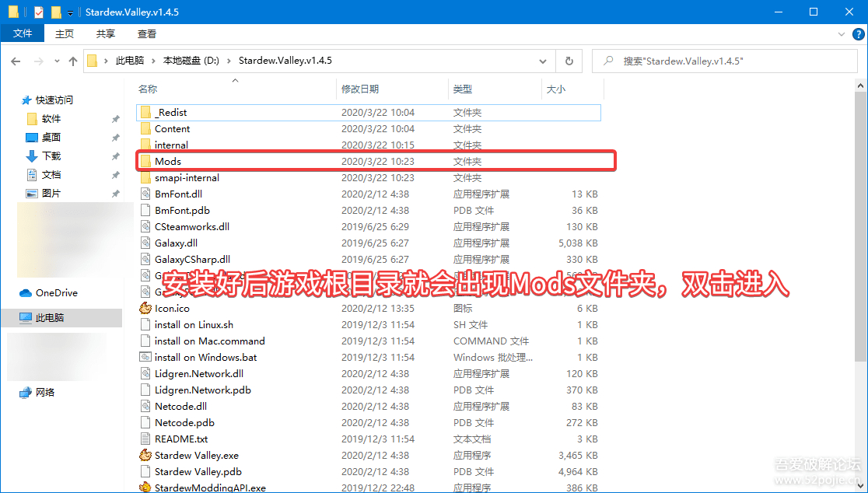Sort by the 类型 column header

463,89
